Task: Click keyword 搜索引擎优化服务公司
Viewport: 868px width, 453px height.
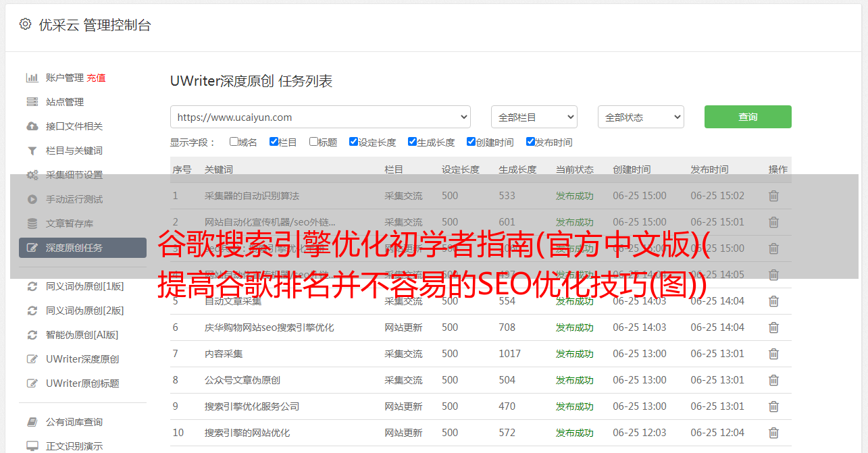Action: 252,406
